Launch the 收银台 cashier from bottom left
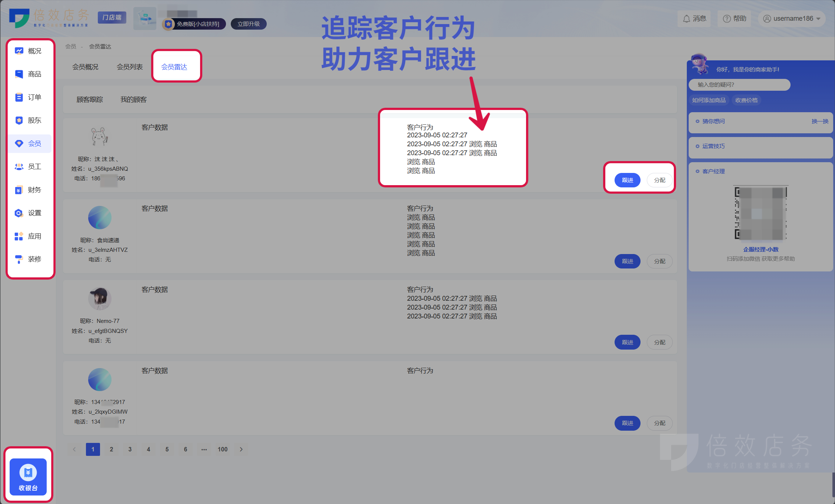This screenshot has height=504, width=835. tap(28, 477)
